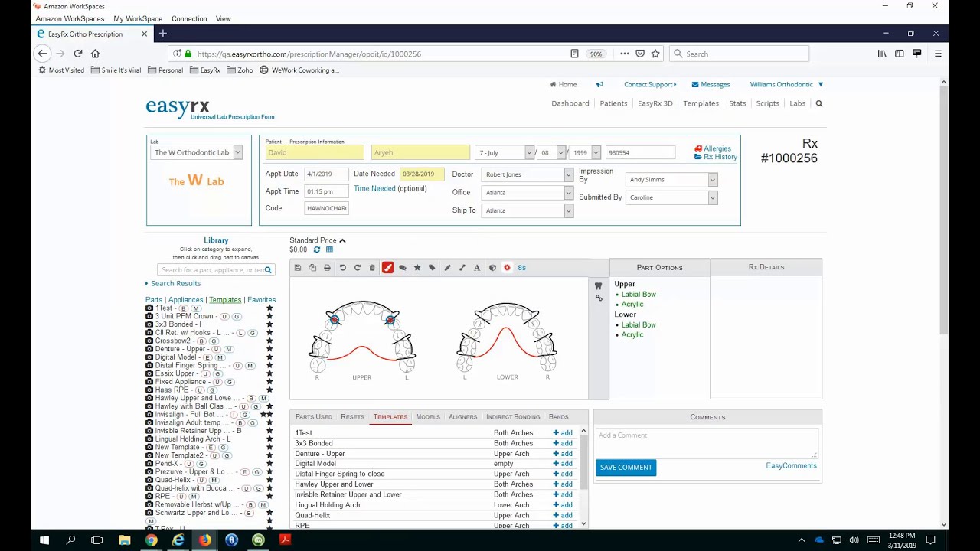This screenshot has width=980, height=551.
Task: Toggle favorite star for Quad-Helix
Action: [269, 481]
